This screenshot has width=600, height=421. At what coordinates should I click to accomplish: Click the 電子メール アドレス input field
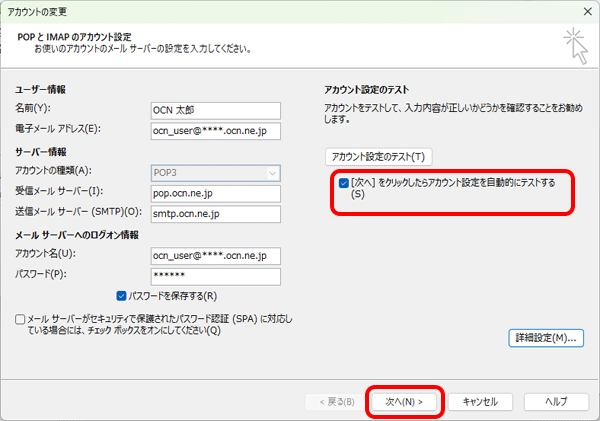coord(214,130)
